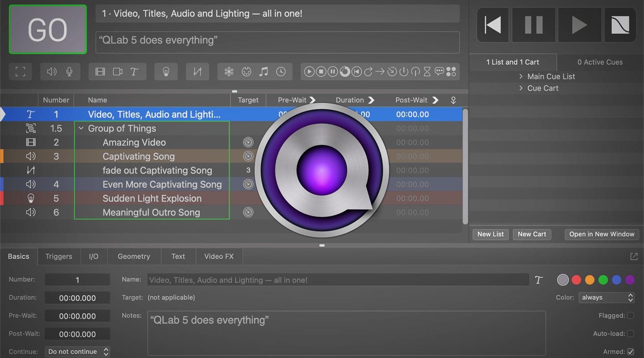
Task: Pause all cues with transport pause button
Action: (534, 25)
